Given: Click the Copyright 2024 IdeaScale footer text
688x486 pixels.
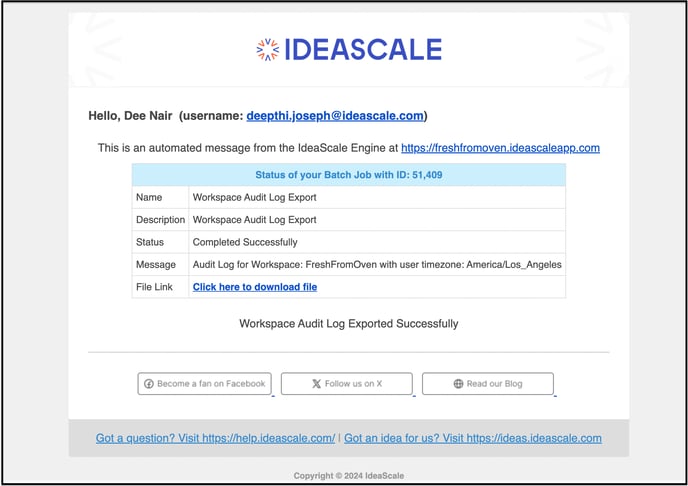Looking at the screenshot, I should pyautogui.click(x=349, y=476).
